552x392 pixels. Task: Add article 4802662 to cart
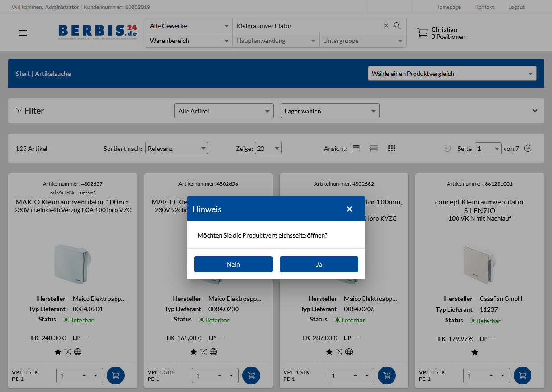[x=387, y=375]
